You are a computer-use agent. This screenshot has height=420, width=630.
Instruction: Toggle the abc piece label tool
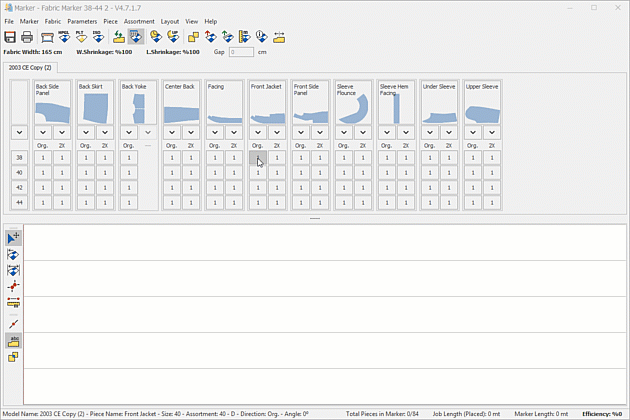pyautogui.click(x=14, y=341)
